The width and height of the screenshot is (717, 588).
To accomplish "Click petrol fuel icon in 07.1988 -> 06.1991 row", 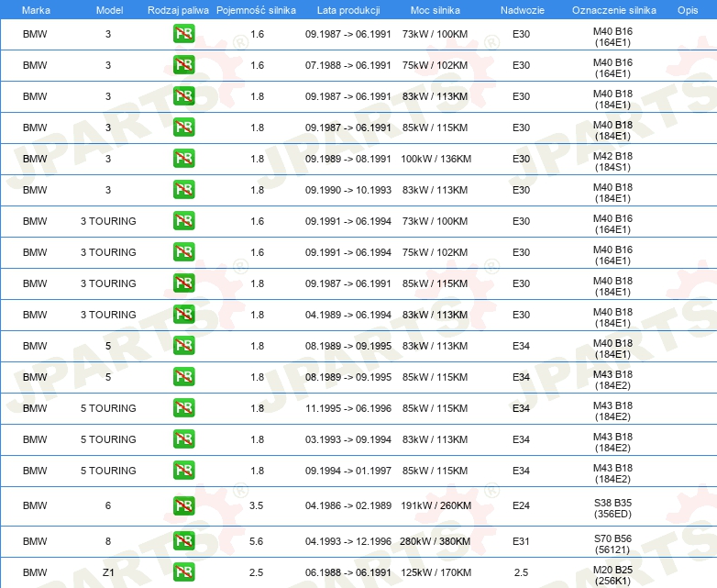I will pyautogui.click(x=183, y=65).
